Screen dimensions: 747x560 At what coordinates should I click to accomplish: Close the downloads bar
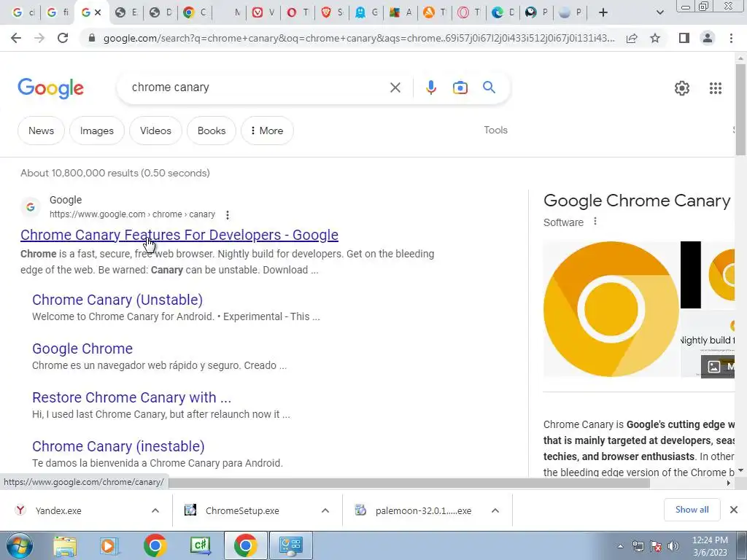click(734, 510)
